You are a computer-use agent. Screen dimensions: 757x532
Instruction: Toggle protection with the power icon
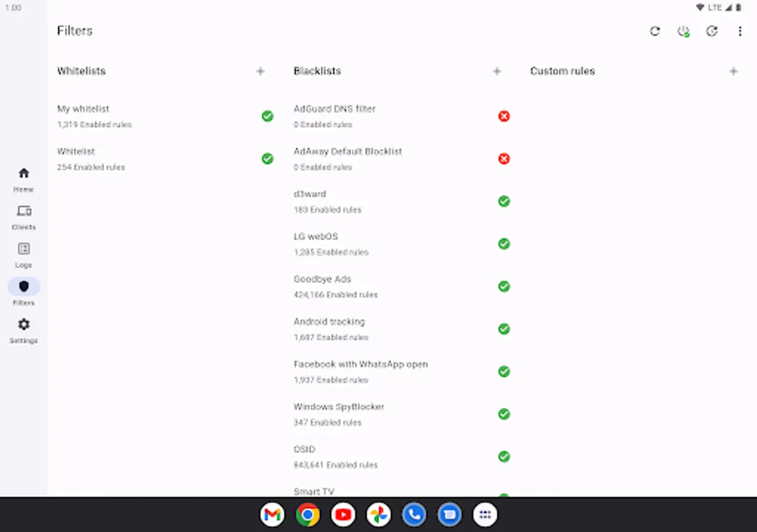coord(683,31)
